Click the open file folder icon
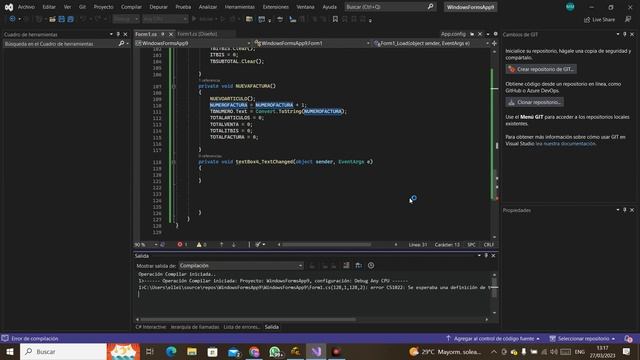640x360 pixels. [x=52, y=19]
